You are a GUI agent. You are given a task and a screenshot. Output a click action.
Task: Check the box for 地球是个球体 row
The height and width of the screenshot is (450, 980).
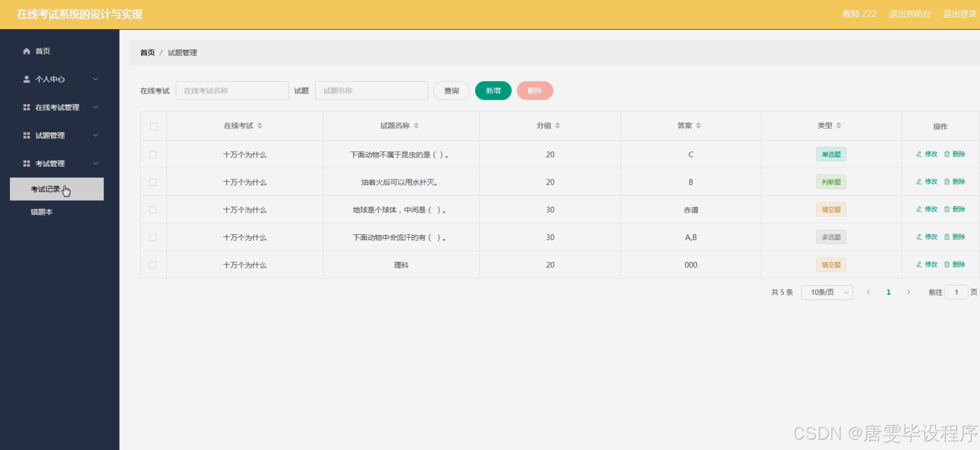[x=153, y=209]
